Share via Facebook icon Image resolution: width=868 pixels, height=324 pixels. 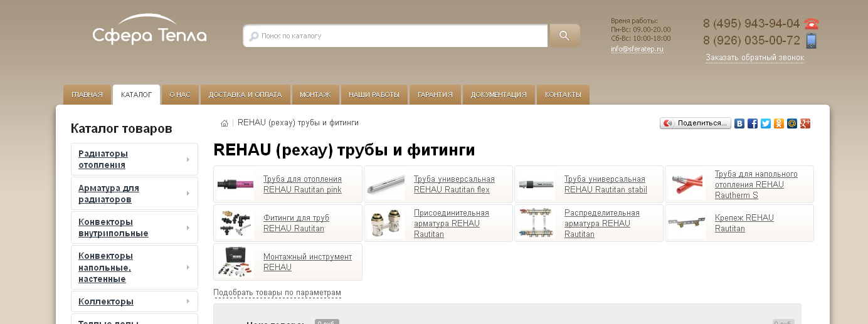coord(753,123)
